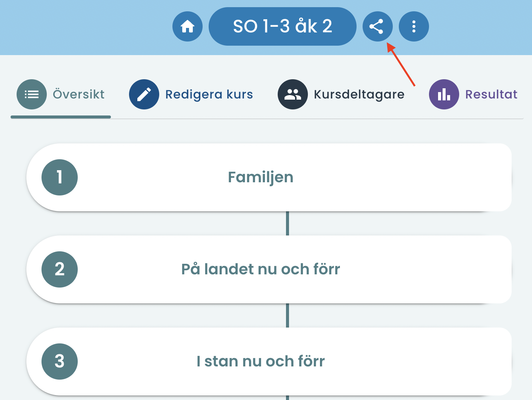532x400 pixels.
Task: Click the home icon button
Action: [188, 26]
